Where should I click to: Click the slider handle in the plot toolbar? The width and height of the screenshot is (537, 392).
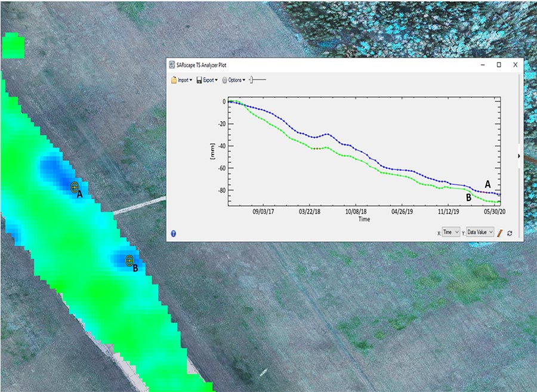(252, 79)
